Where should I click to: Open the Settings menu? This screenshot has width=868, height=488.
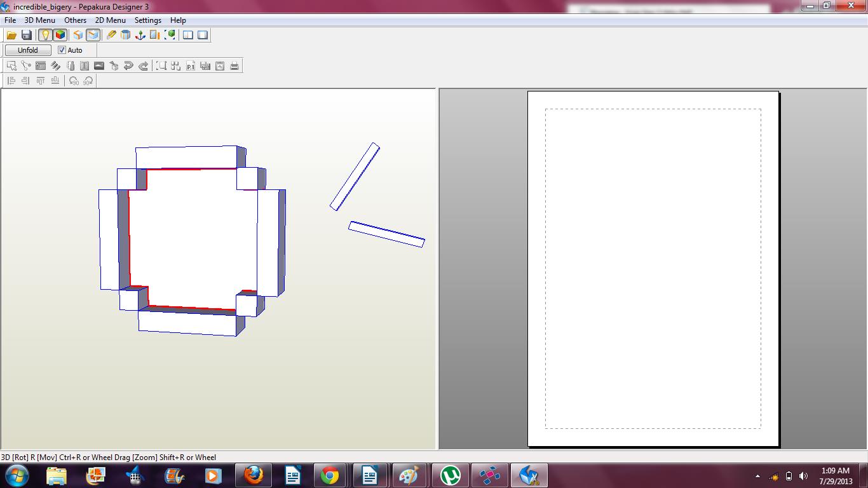[x=148, y=20]
